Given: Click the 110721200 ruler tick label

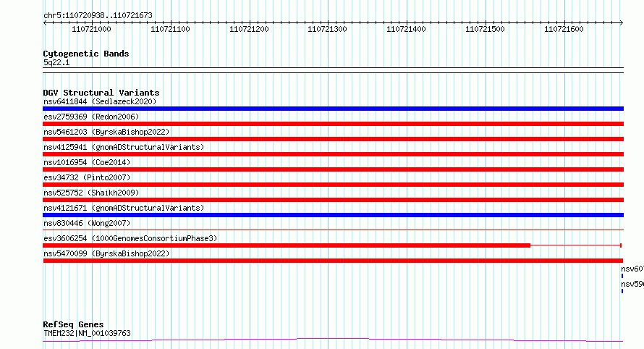Looking at the screenshot, I should [249, 29].
